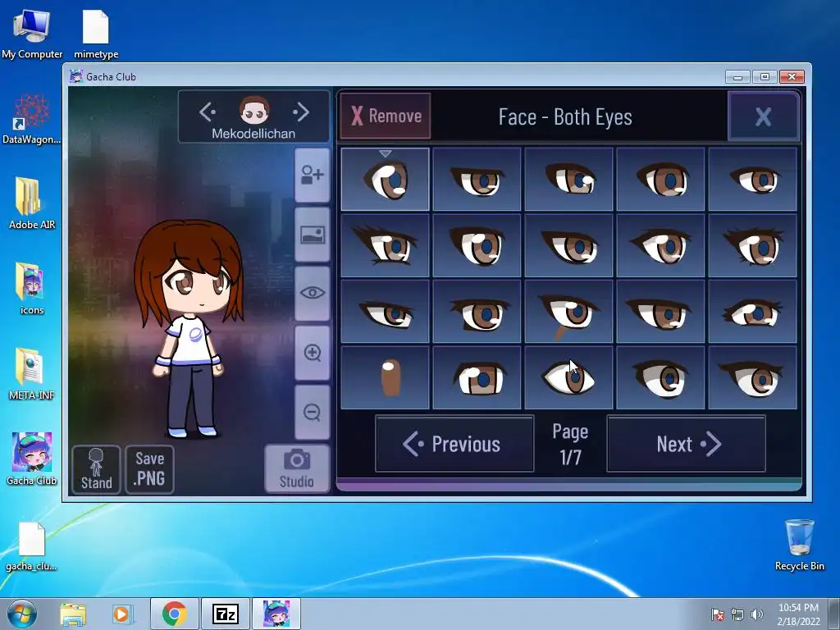Viewport: 840px width, 630px height.
Task: Select Gacha Club desktop shortcut
Action: [32, 459]
